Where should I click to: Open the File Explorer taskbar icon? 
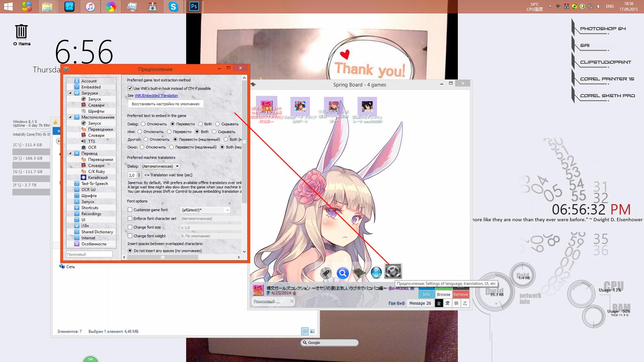coord(47,7)
